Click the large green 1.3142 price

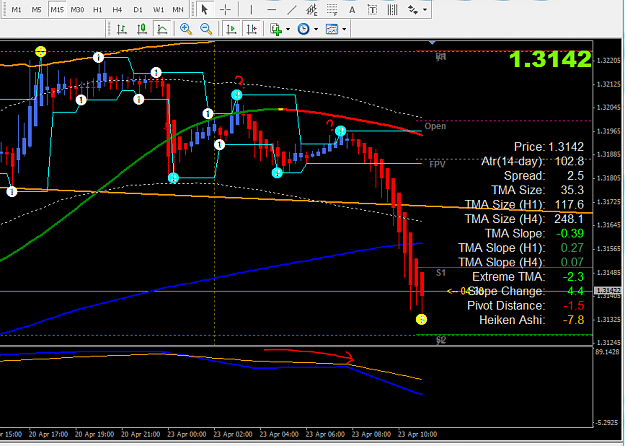(550, 59)
